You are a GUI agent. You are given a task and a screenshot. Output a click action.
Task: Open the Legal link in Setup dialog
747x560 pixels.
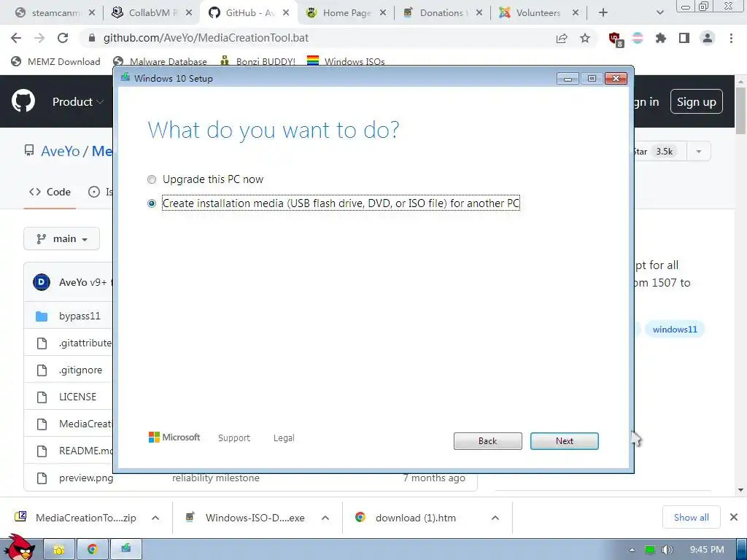click(284, 437)
